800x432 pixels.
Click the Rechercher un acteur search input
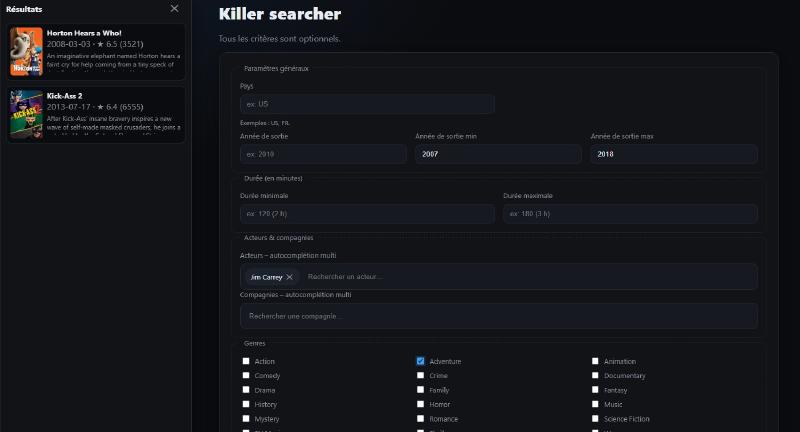coord(528,276)
